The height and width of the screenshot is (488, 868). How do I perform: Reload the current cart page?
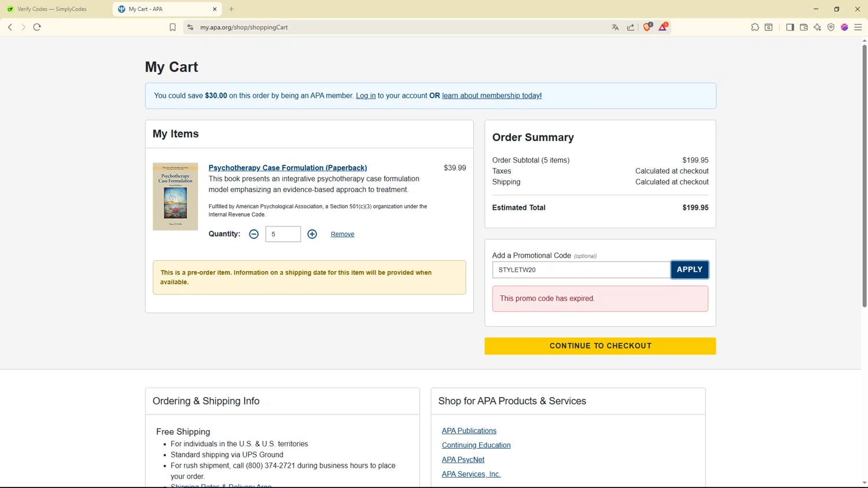click(37, 27)
